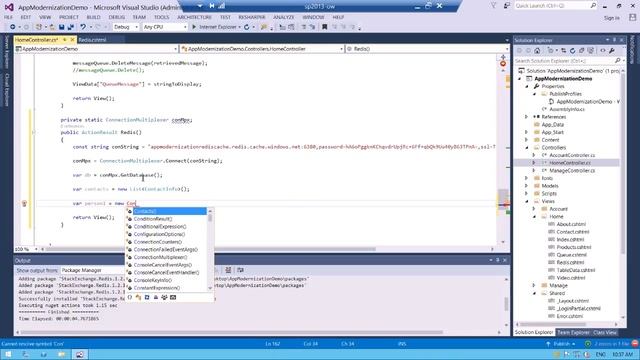Click into Search Solution Explorer field

pos(564,61)
